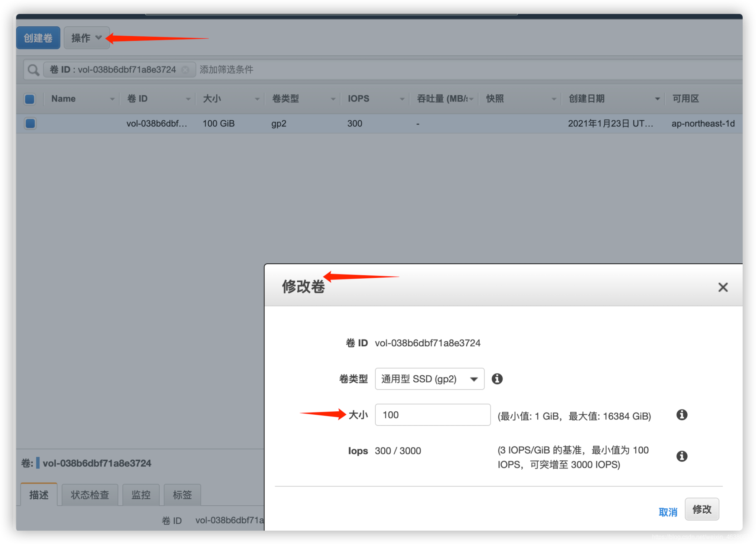Image resolution: width=756 pixels, height=544 pixels.
Task: Remove the volume ID filter tag
Action: [x=185, y=70]
